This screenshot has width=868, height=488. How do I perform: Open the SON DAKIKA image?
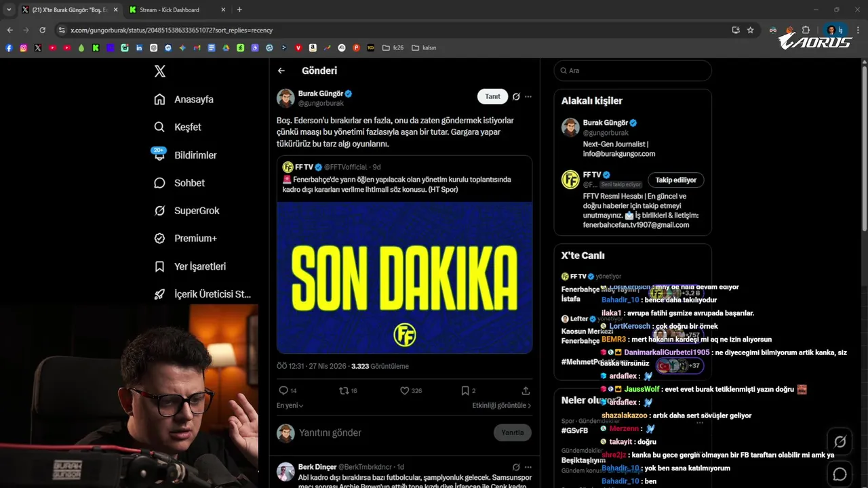404,277
